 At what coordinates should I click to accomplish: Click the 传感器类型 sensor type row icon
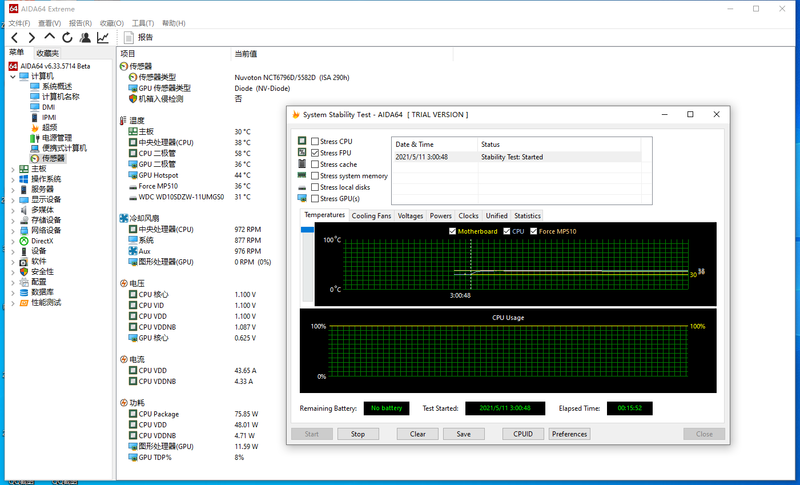[133, 77]
